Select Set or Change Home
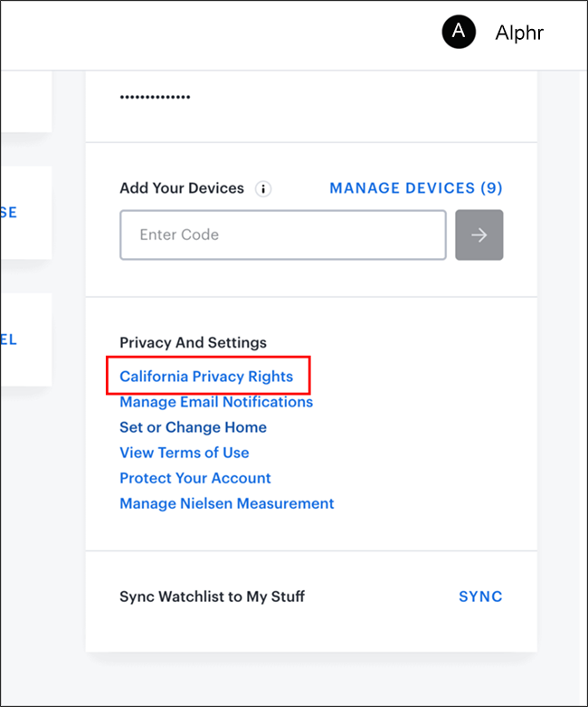The height and width of the screenshot is (707, 588). [193, 427]
